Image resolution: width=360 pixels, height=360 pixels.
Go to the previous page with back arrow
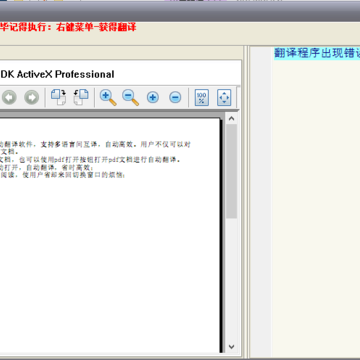tap(9, 98)
